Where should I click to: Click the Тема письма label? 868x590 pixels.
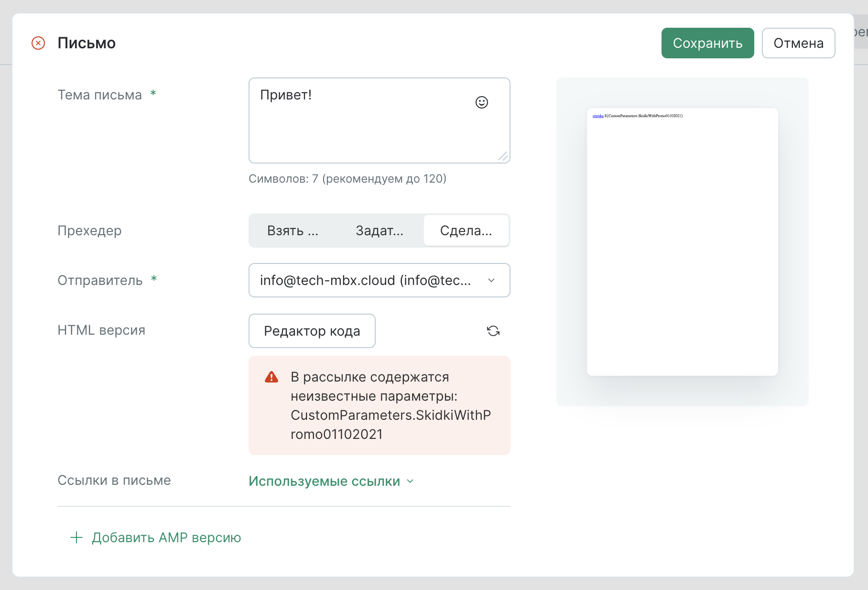click(99, 95)
